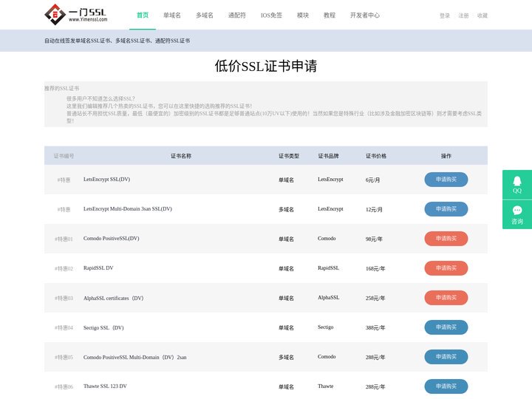Screen dimensions: 532x399
Task: Click the 12元/月 price cell
Action: click(374, 210)
